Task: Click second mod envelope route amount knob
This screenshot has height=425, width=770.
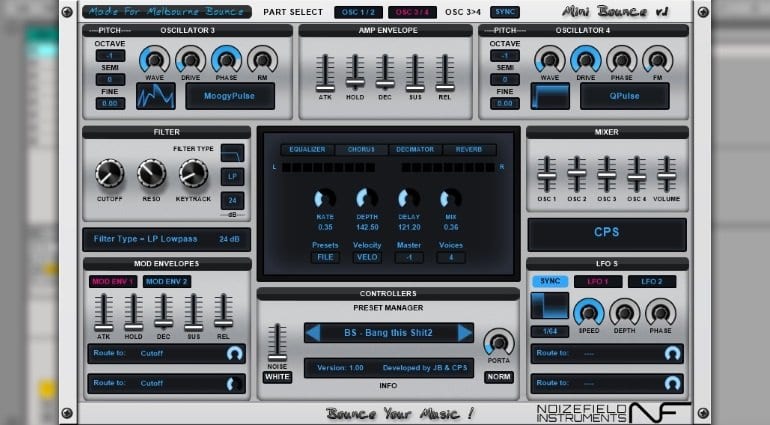Action: coord(234,384)
